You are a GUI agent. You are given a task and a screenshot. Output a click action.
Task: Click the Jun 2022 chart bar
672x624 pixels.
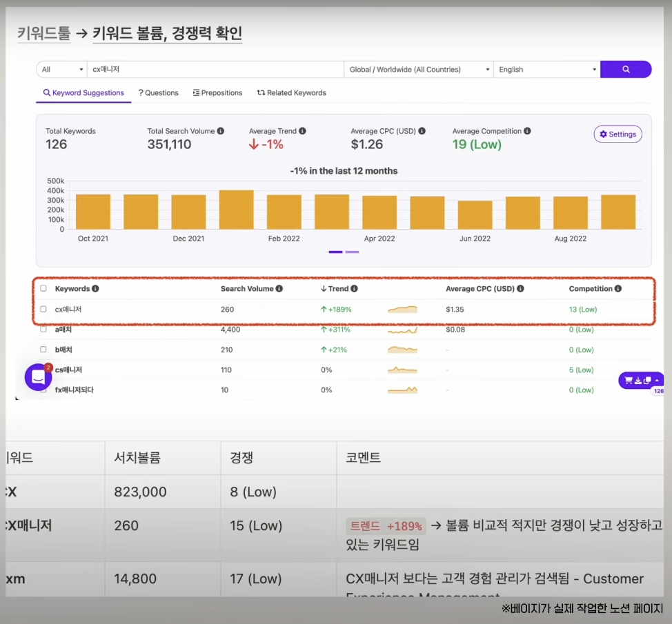pyautogui.click(x=475, y=215)
